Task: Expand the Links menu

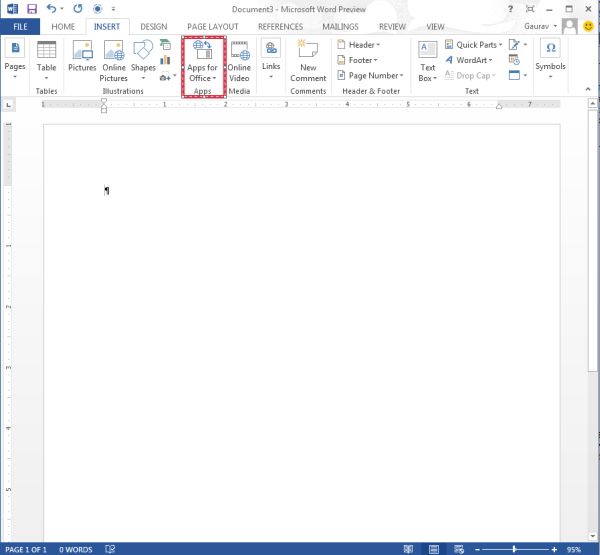Action: pos(271,59)
